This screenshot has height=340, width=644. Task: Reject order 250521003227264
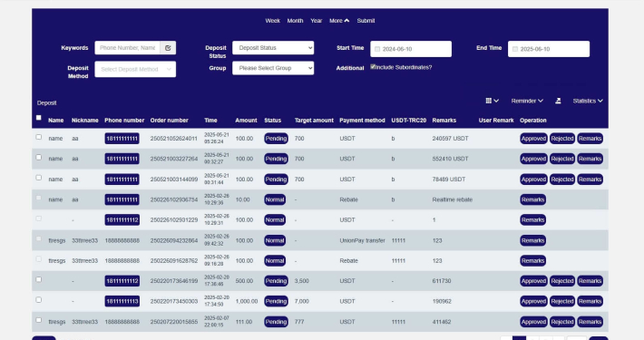coord(562,159)
